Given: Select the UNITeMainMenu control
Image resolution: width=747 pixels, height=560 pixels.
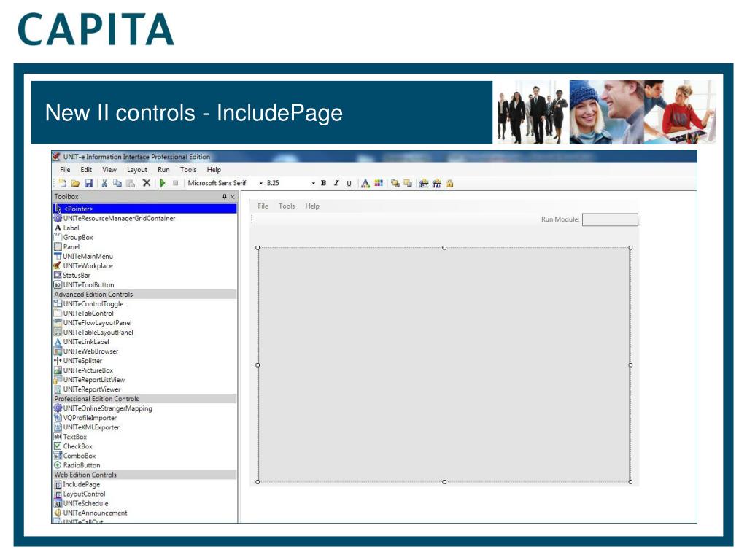Looking at the screenshot, I should pyautogui.click(x=145, y=256).
